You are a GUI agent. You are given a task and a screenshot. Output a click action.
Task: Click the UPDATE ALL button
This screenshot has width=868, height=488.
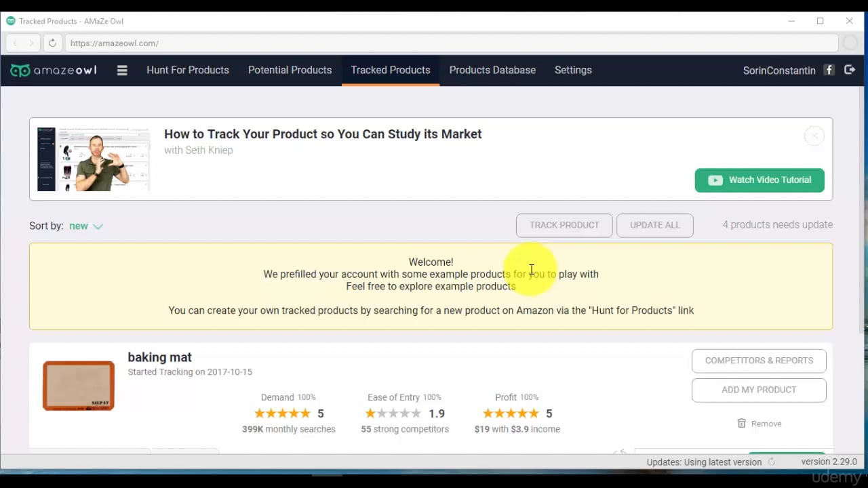click(x=654, y=225)
